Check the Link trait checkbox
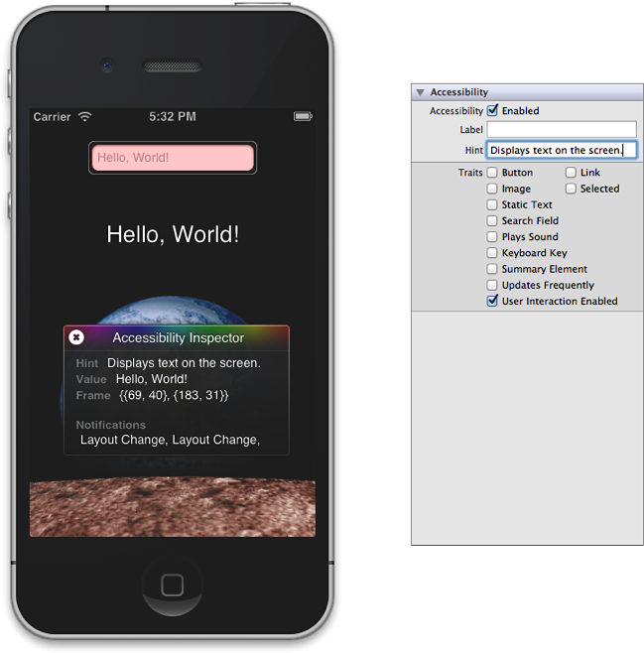 point(572,173)
